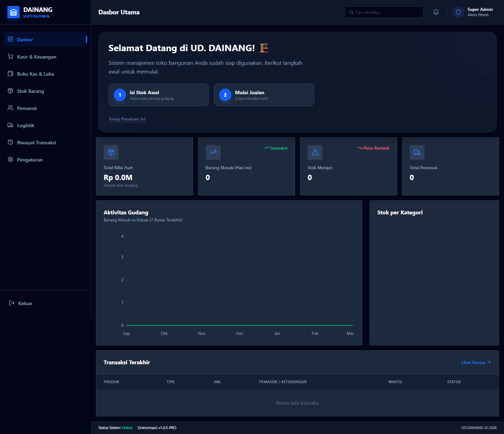Click the search magnifier icon
504x434 pixels.
pyautogui.click(x=351, y=12)
